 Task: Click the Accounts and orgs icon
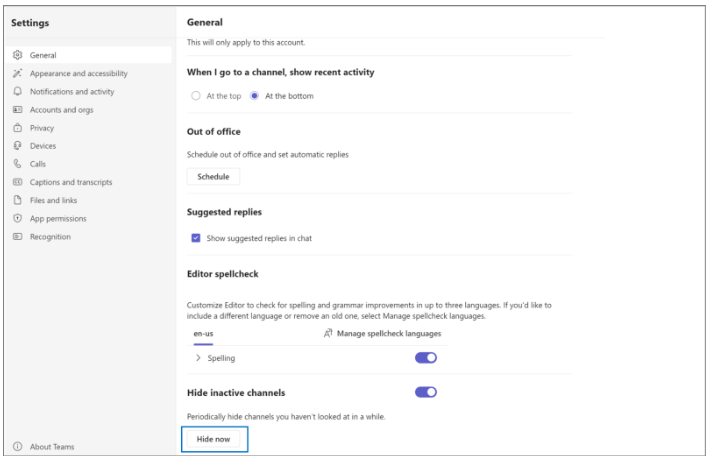pos(17,110)
